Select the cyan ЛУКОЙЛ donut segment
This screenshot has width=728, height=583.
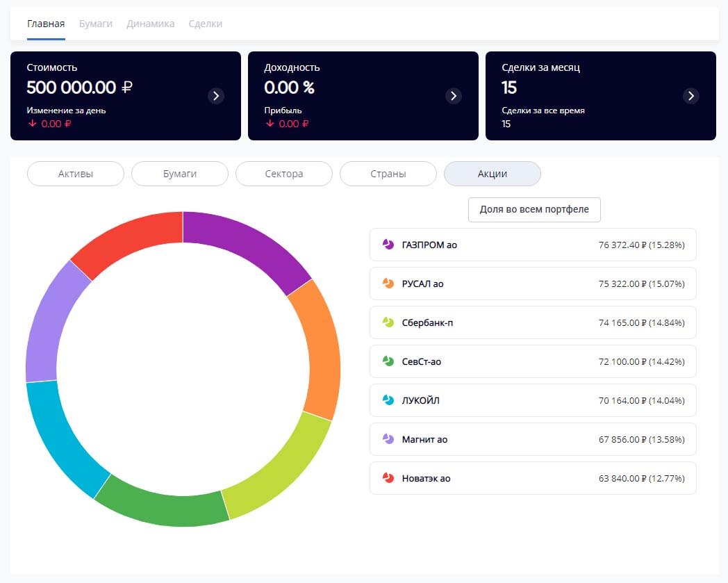click(61, 441)
